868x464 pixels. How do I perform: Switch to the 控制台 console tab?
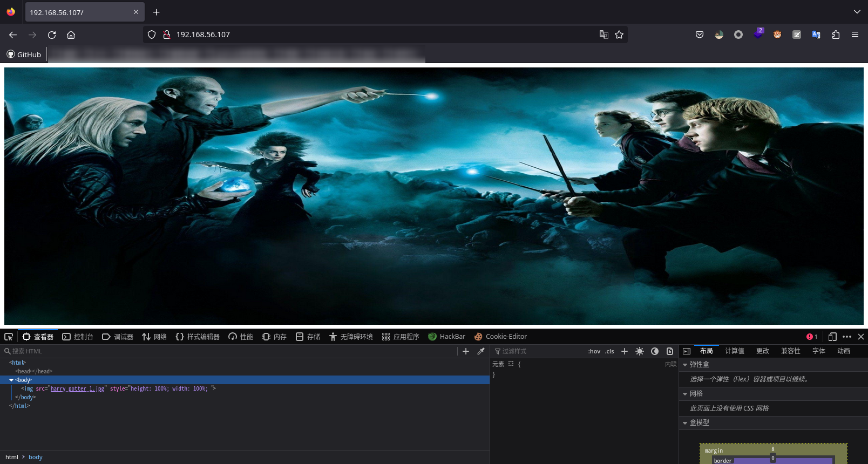[x=78, y=337]
